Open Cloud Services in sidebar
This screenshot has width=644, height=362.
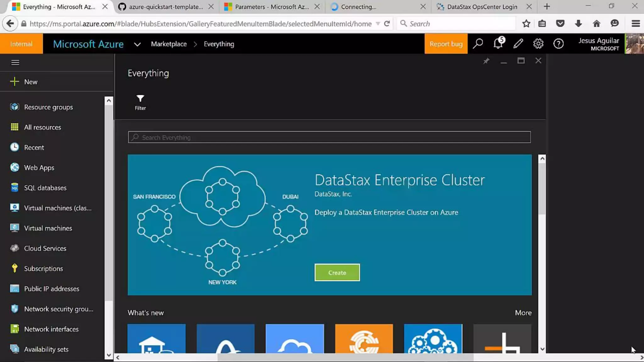(x=45, y=248)
